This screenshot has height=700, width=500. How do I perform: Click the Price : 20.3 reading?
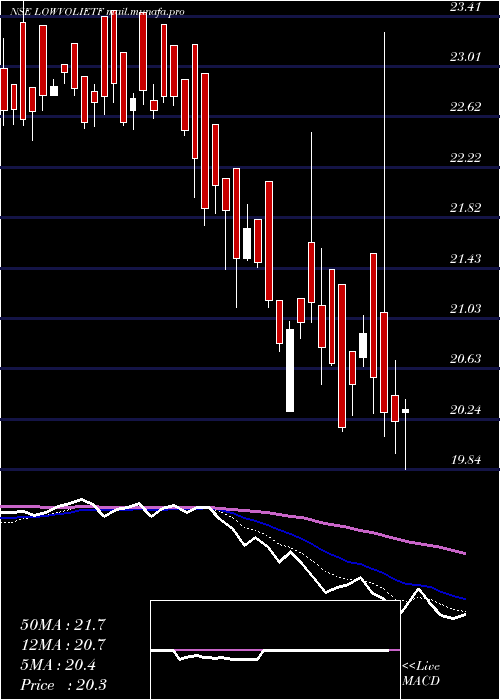[x=63, y=685]
